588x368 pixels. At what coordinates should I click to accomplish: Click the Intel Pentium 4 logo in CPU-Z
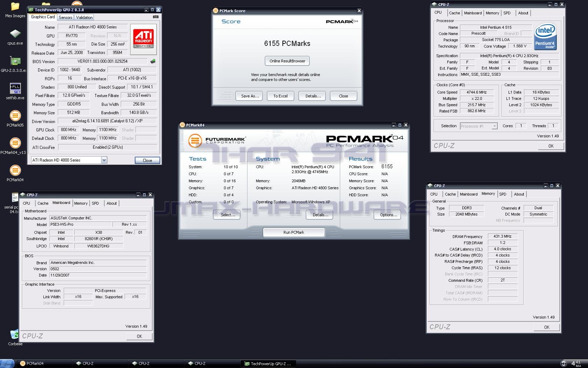coord(545,37)
